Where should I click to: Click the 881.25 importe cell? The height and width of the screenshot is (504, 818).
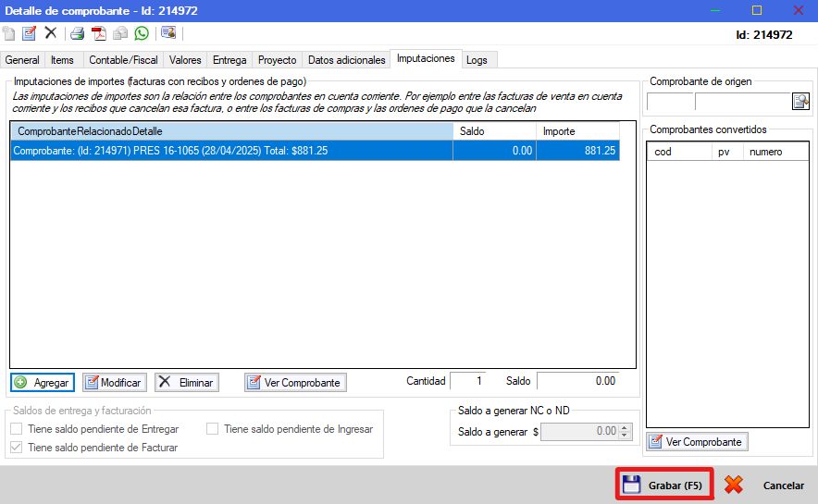click(578, 151)
